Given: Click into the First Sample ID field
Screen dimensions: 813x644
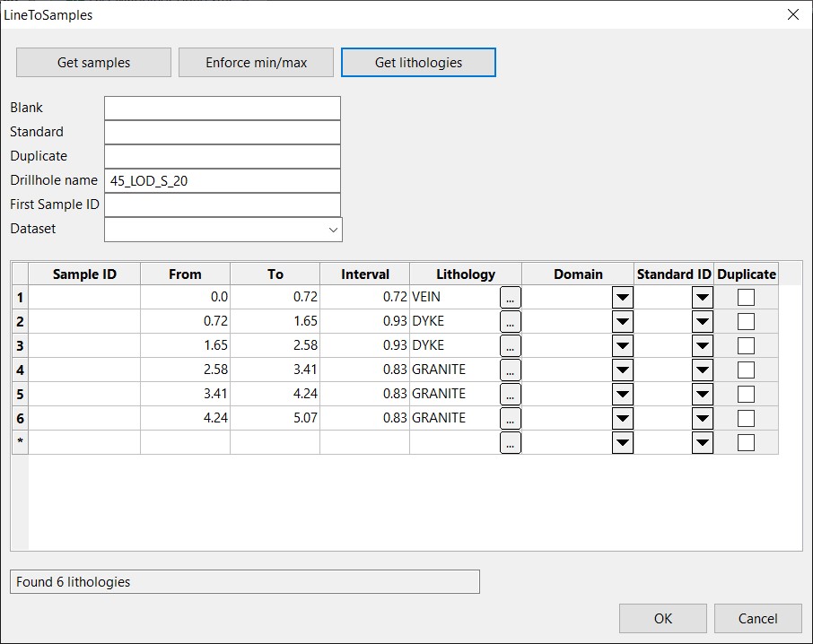Looking at the screenshot, I should click(x=222, y=205).
